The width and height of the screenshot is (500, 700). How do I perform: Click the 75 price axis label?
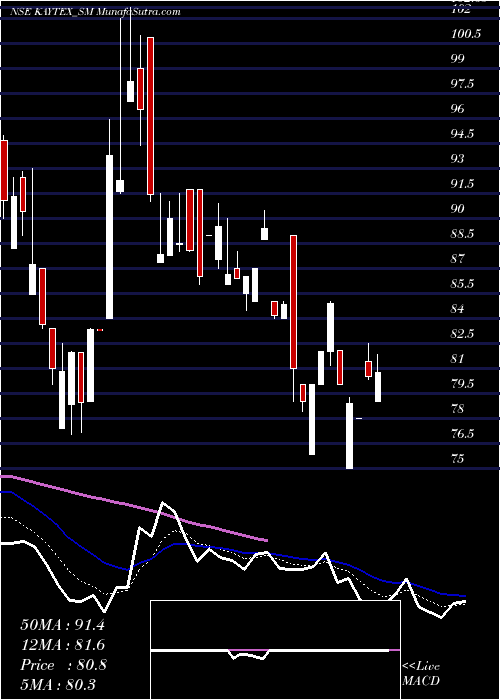coord(458,459)
